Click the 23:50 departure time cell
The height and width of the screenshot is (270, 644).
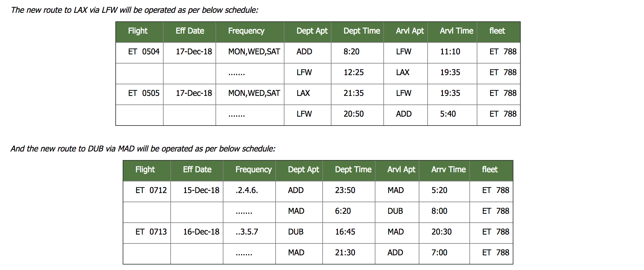[345, 190]
